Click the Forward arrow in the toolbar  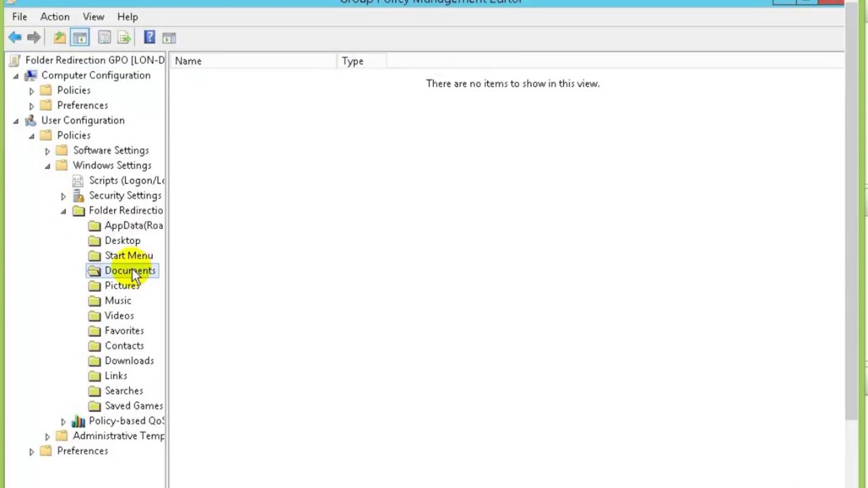coord(34,37)
